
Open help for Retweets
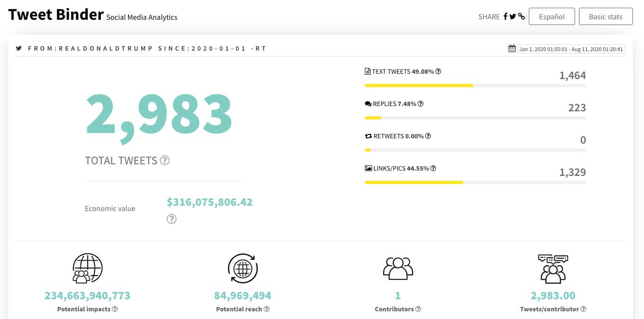point(428,136)
